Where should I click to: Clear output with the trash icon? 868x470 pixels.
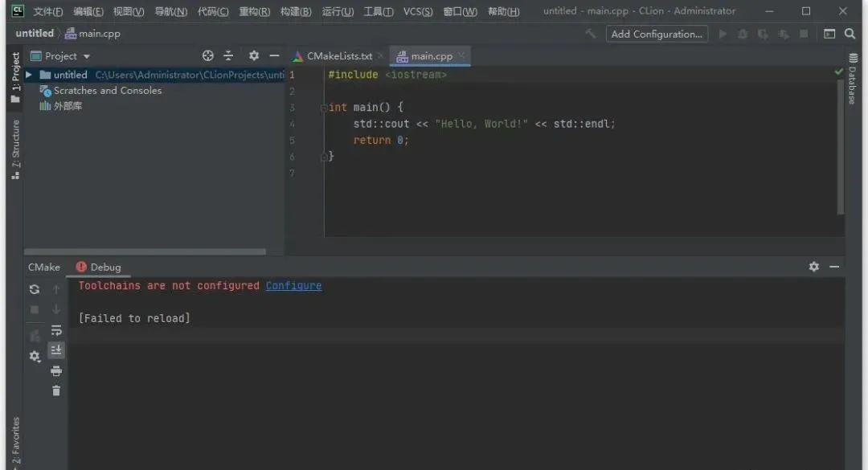(x=56, y=391)
